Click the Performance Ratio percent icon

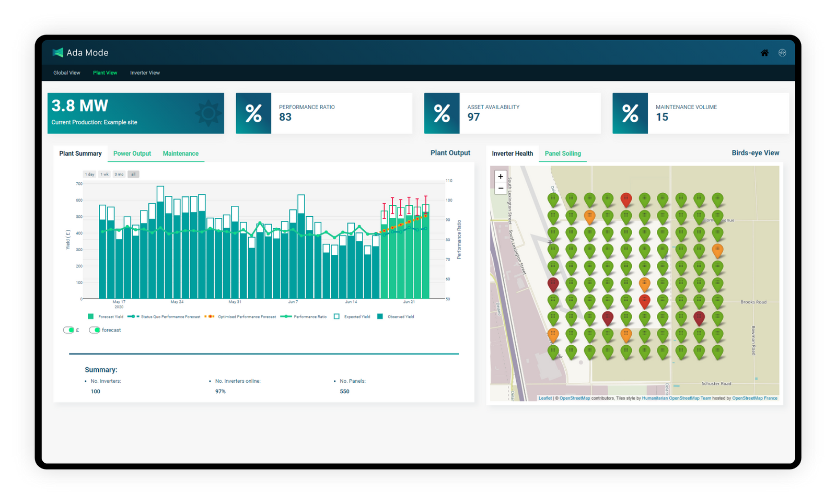(x=253, y=113)
